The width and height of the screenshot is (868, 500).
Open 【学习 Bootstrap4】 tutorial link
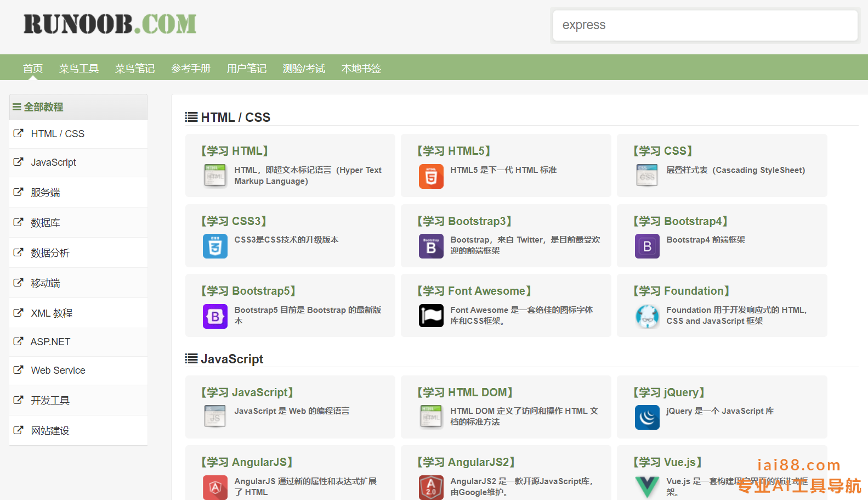680,221
